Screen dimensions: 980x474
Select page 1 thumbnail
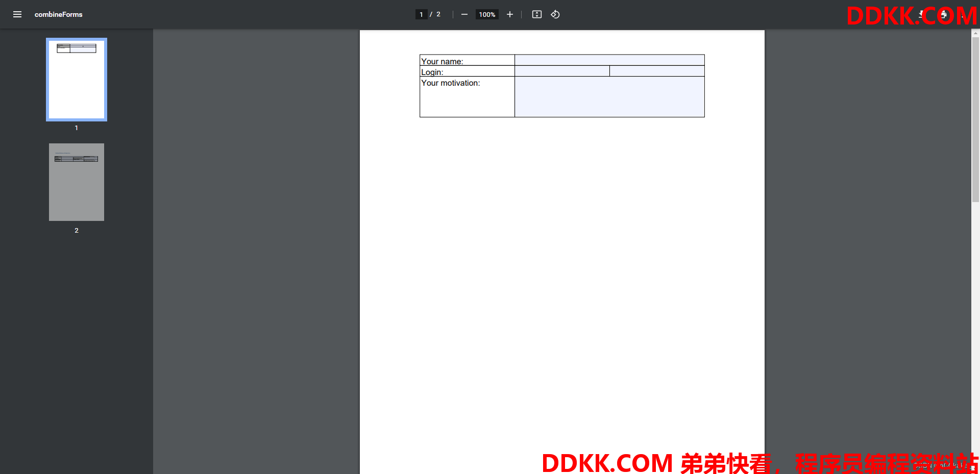pyautogui.click(x=77, y=80)
